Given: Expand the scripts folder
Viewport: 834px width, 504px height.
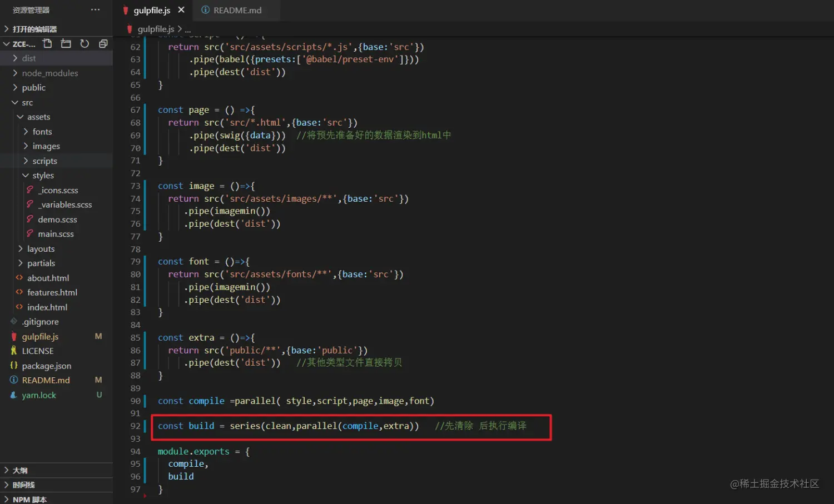Looking at the screenshot, I should pos(56,161).
